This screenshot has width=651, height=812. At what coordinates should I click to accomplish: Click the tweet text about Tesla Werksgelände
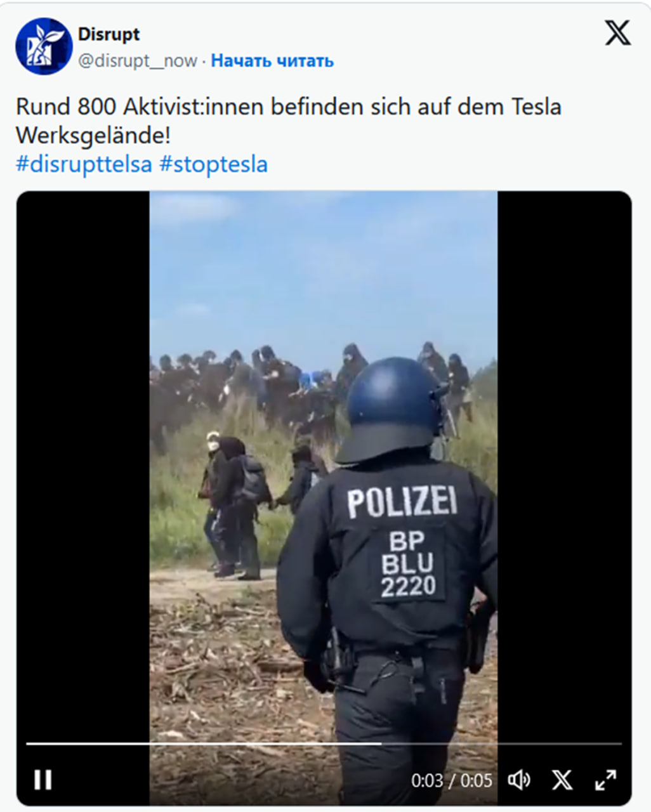[x=288, y=121]
